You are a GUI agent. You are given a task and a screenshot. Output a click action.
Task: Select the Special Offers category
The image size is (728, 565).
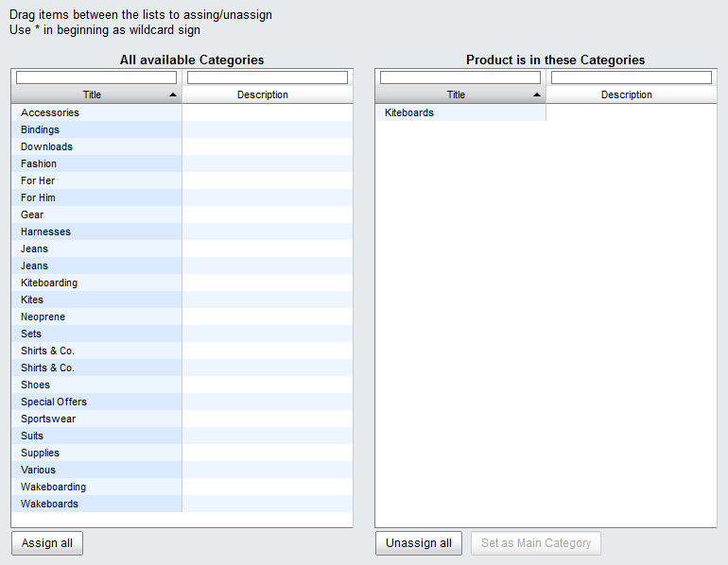(182, 402)
